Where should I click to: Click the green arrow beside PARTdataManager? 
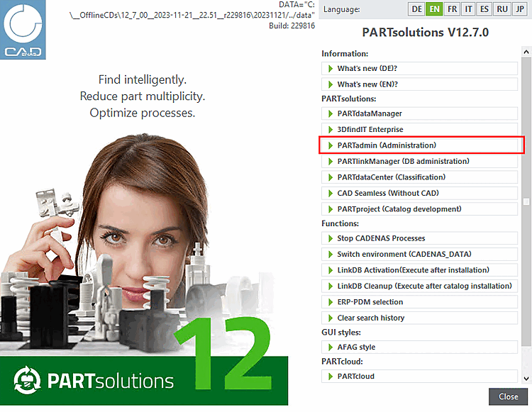point(331,114)
